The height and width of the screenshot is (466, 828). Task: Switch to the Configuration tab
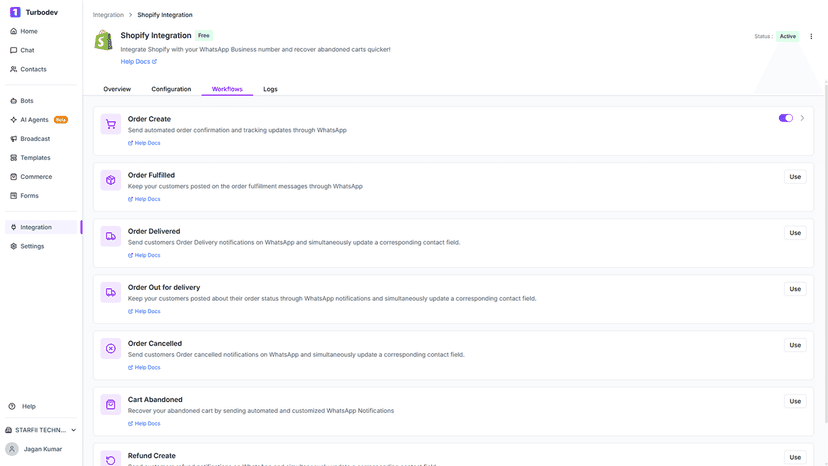click(171, 89)
